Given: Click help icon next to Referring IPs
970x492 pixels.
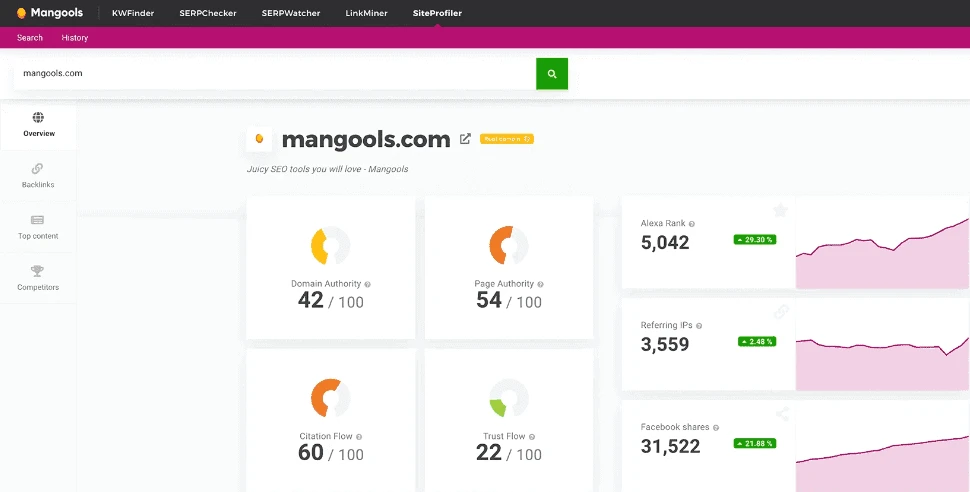Looking at the screenshot, I should (699, 326).
